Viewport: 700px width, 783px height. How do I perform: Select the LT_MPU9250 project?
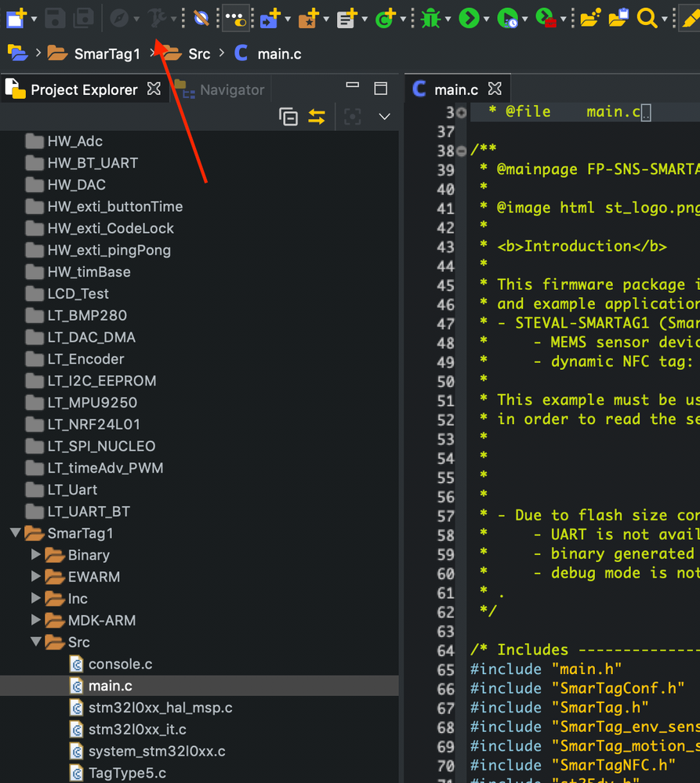(92, 403)
